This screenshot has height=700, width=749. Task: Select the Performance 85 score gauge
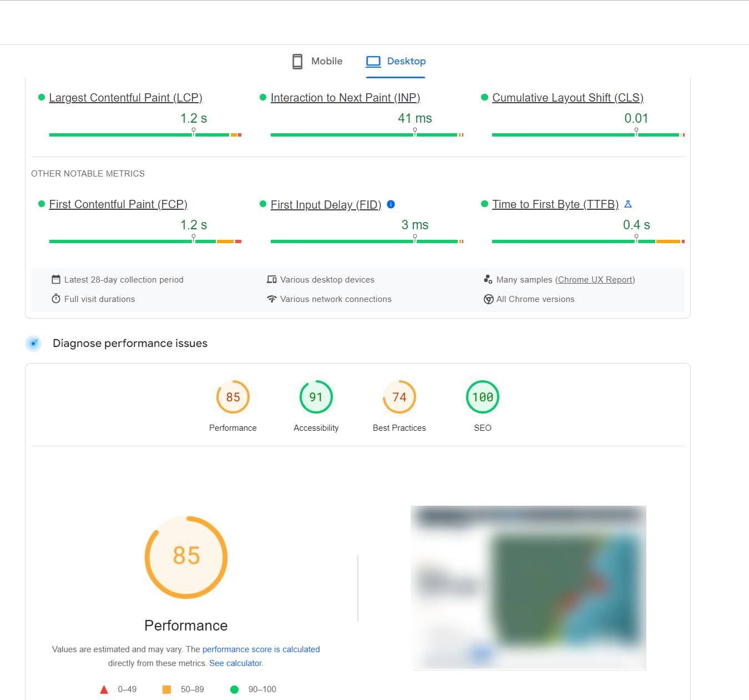tap(233, 397)
